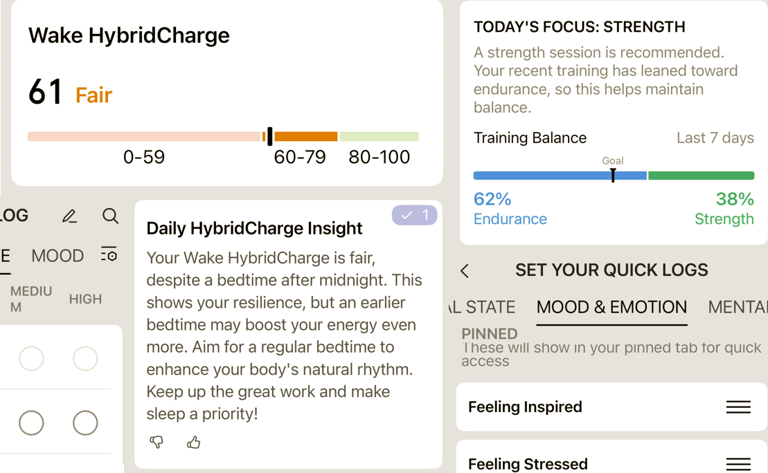
Task: Select the lower radio circle under HIGH
Action: (x=85, y=423)
